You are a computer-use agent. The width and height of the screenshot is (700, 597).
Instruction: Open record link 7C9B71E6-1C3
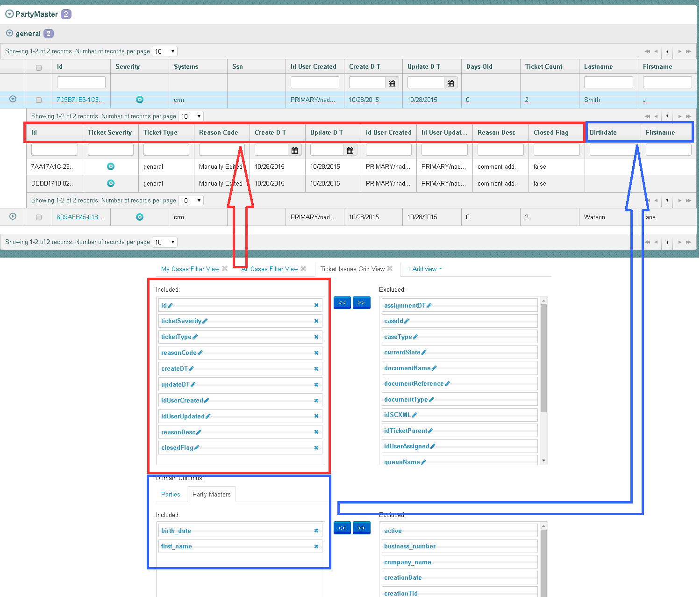pyautogui.click(x=80, y=100)
